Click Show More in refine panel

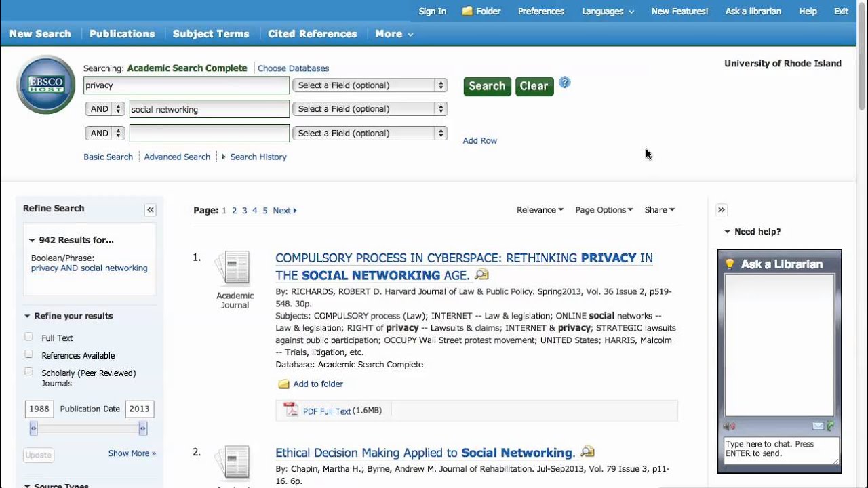click(132, 453)
